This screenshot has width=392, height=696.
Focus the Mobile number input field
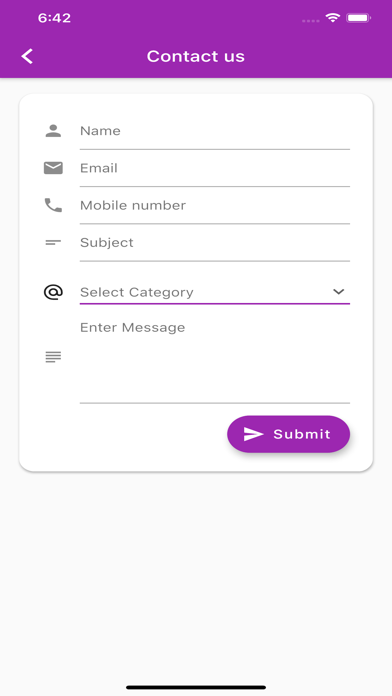point(215,206)
